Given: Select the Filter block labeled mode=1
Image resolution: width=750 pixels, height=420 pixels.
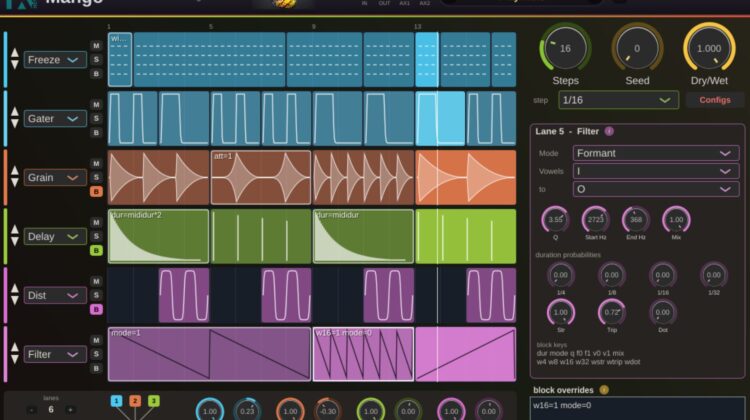Looking at the screenshot, I should point(210,354).
